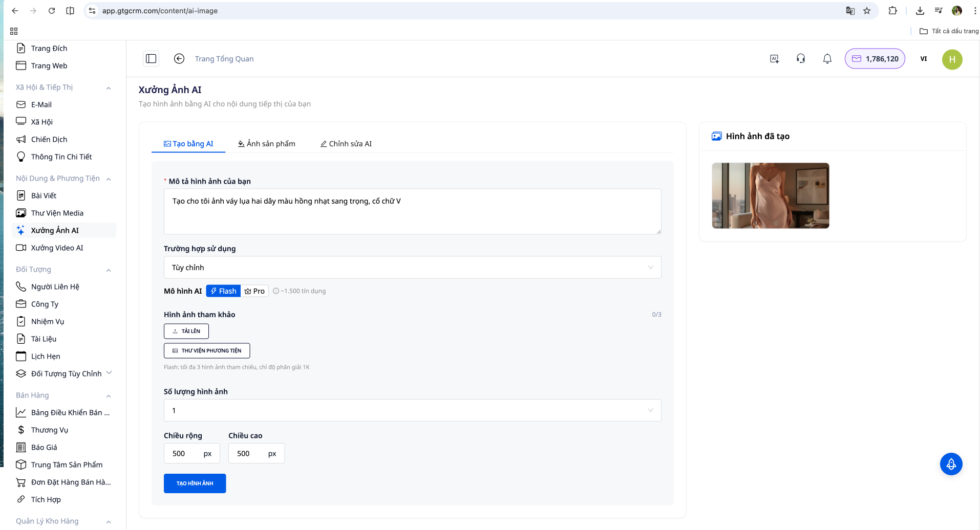Open the Số lượng hình ảnh dropdown
Image resolution: width=980 pixels, height=530 pixels.
(412, 410)
